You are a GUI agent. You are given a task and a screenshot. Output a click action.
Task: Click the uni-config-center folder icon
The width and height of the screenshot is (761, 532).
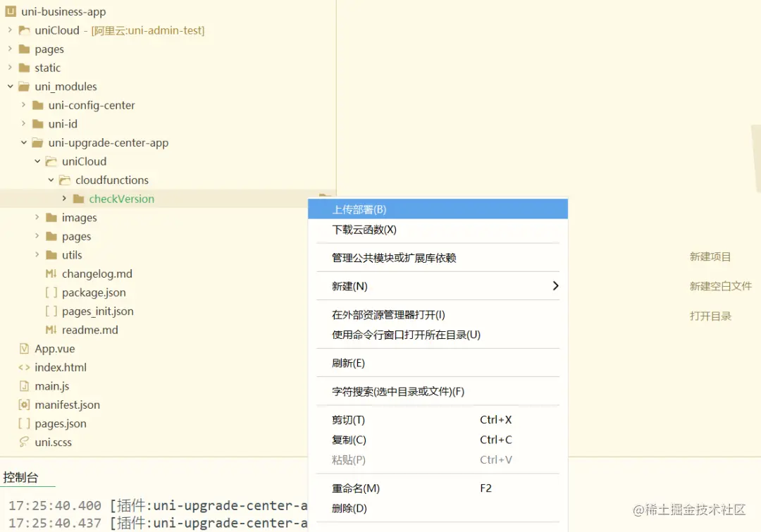point(37,105)
